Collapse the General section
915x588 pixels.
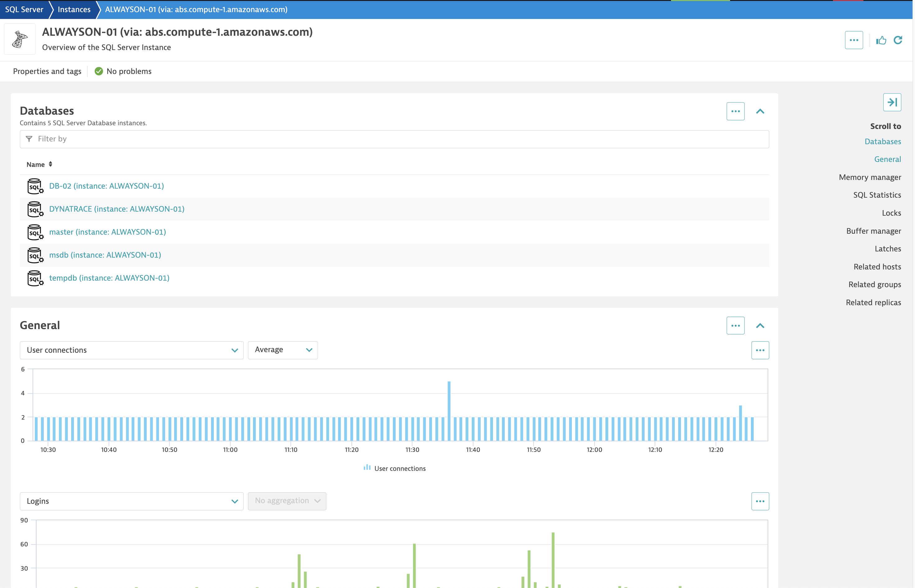[760, 326]
